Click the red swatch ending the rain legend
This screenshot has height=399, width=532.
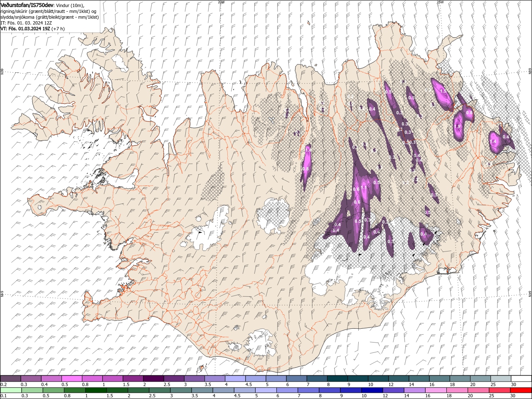click(x=521, y=390)
